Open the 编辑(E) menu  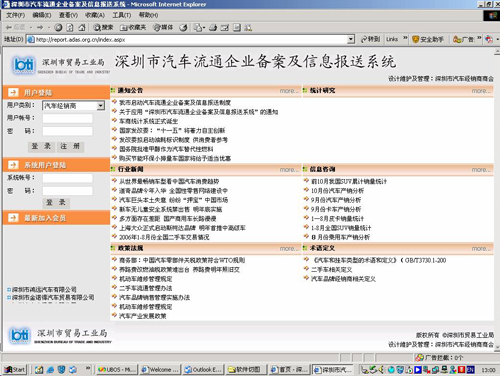coord(42,15)
